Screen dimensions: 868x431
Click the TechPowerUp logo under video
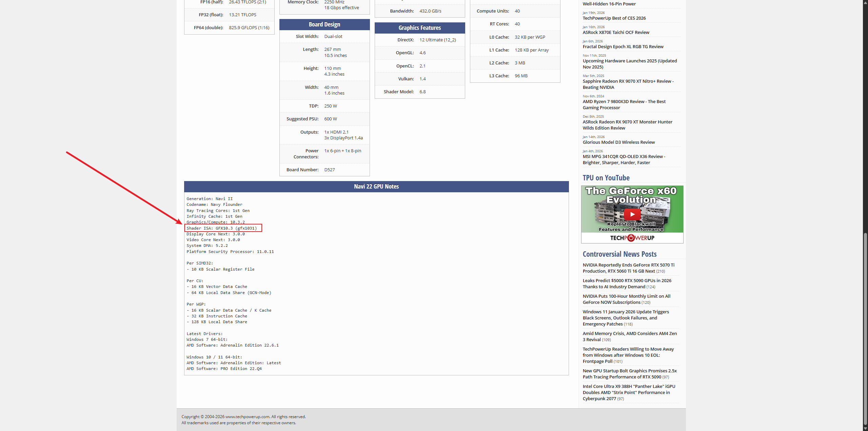(x=632, y=238)
